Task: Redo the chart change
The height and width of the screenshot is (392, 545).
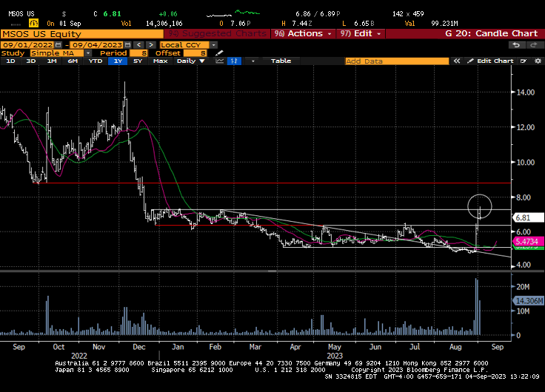Action: [532, 45]
